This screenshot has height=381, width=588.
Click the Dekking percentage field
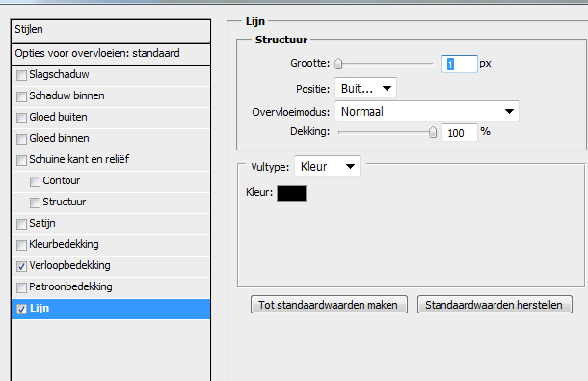pyautogui.click(x=460, y=133)
